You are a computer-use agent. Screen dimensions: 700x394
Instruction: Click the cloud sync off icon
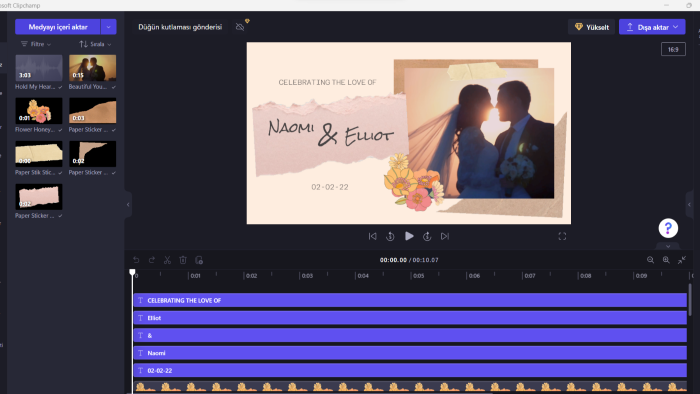pyautogui.click(x=240, y=27)
